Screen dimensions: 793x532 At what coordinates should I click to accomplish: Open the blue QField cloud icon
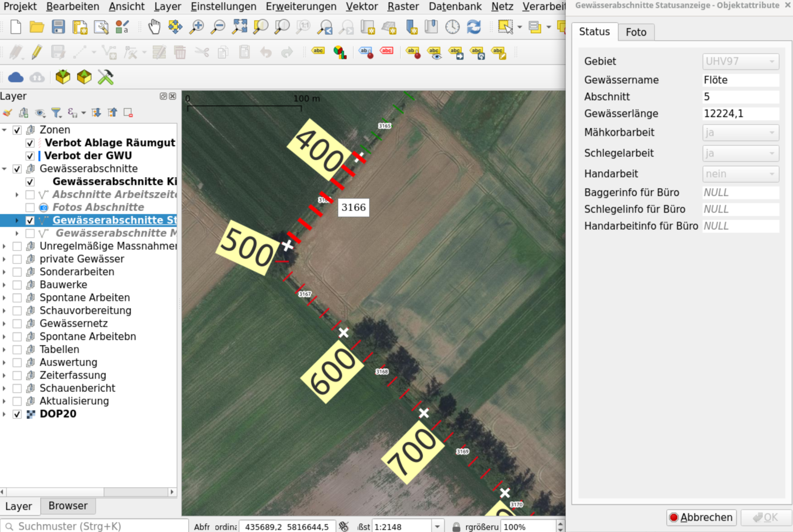point(16,77)
